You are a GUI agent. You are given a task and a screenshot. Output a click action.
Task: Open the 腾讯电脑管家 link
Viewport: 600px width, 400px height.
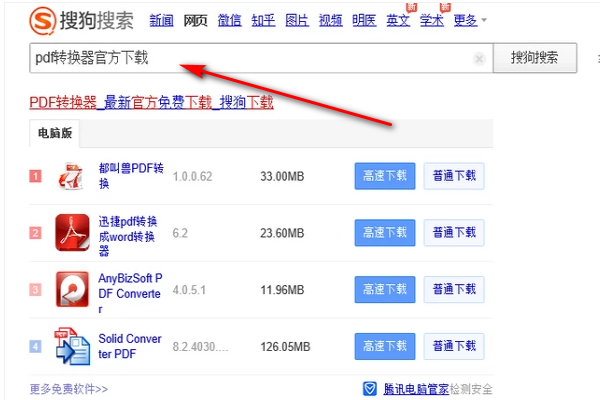tap(416, 389)
